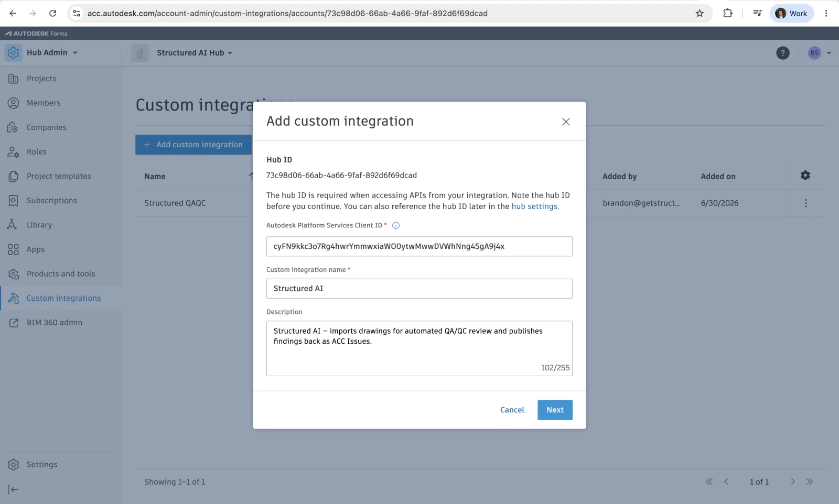Click the Added by column header
839x504 pixels.
tap(619, 177)
